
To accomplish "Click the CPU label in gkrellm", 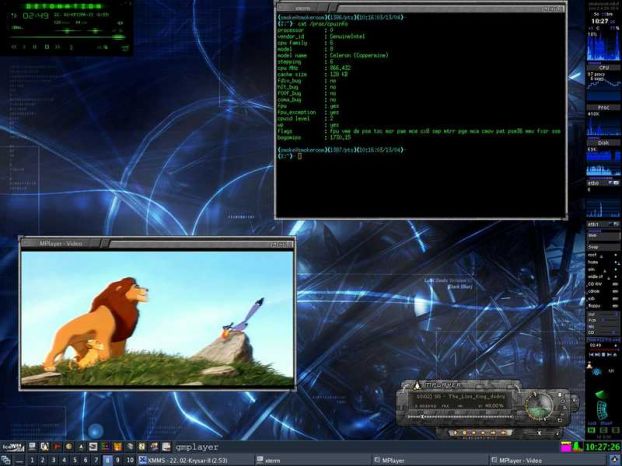I will coord(604,67).
